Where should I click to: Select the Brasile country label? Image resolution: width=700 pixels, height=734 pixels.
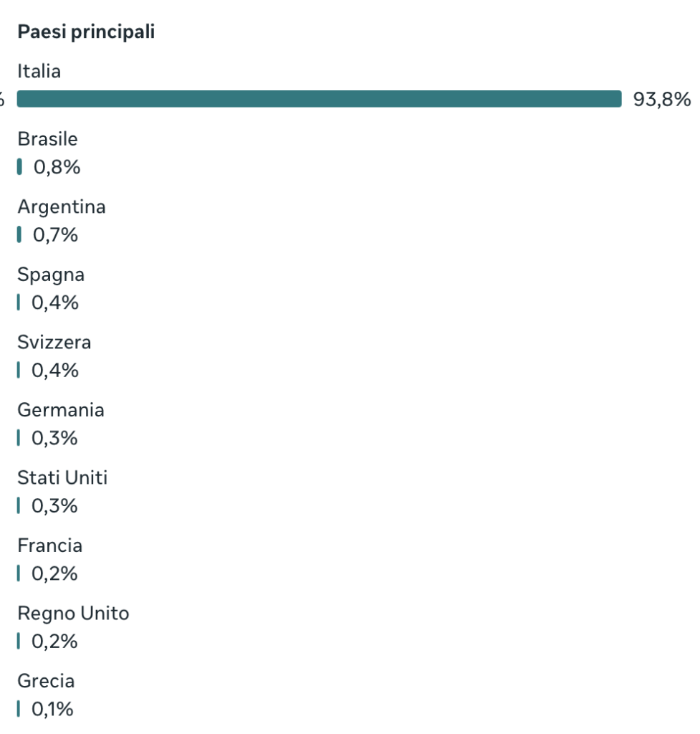coord(47,139)
